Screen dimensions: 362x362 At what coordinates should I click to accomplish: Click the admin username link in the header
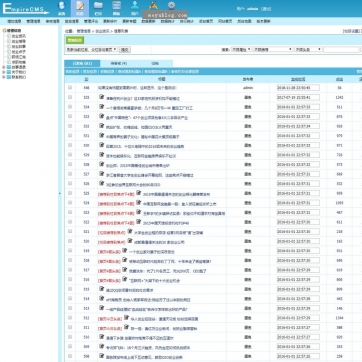(253, 9)
